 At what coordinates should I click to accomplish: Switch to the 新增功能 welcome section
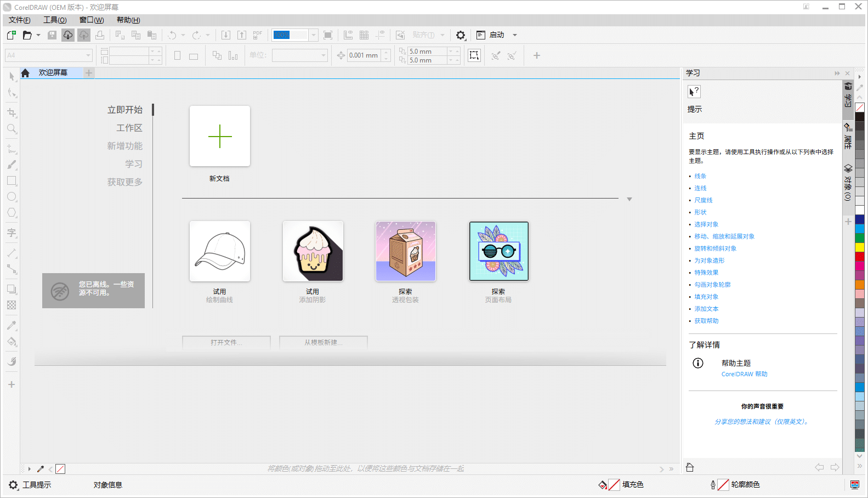click(124, 146)
